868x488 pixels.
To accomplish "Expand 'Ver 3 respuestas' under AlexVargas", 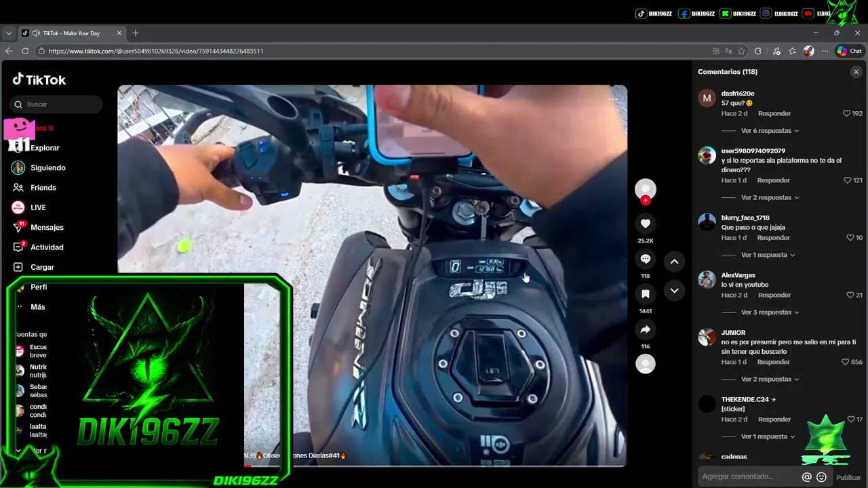I will point(770,312).
